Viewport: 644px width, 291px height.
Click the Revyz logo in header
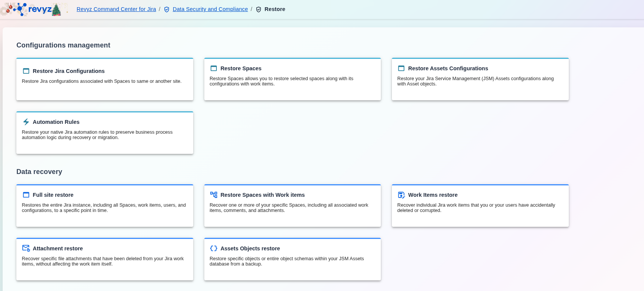click(34, 9)
